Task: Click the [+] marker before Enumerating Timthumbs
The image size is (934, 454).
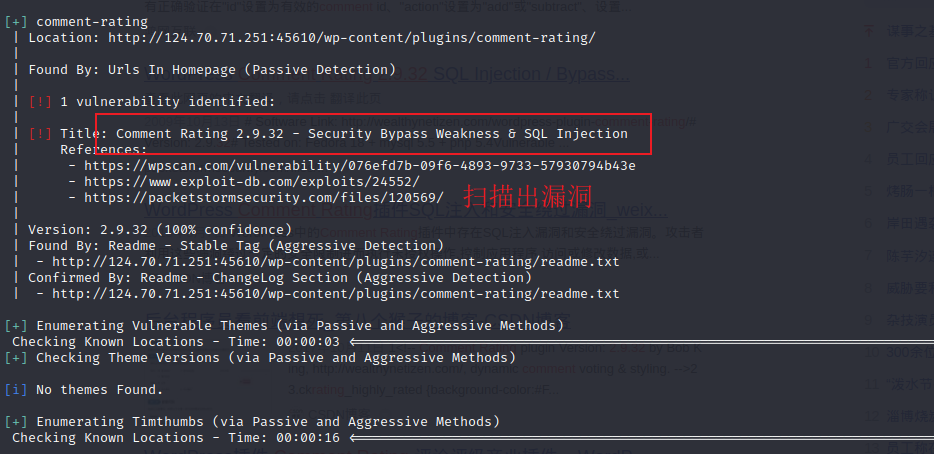Action: [16, 422]
